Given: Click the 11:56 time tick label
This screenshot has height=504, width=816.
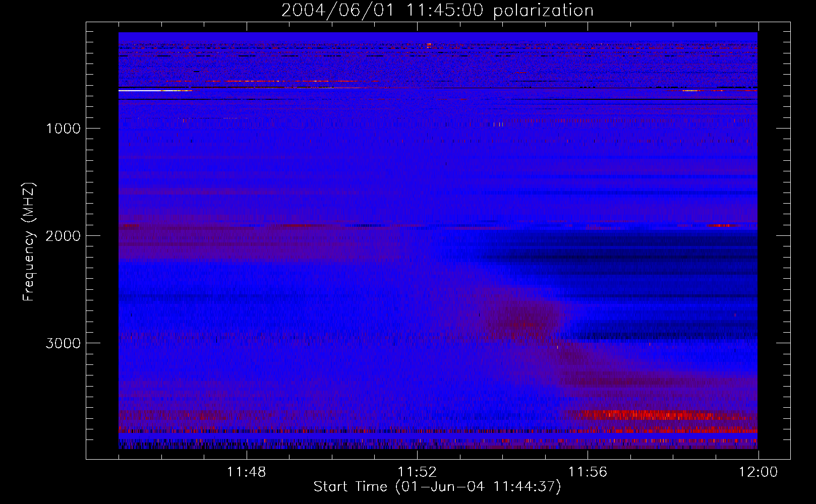Looking at the screenshot, I should coord(588,472).
